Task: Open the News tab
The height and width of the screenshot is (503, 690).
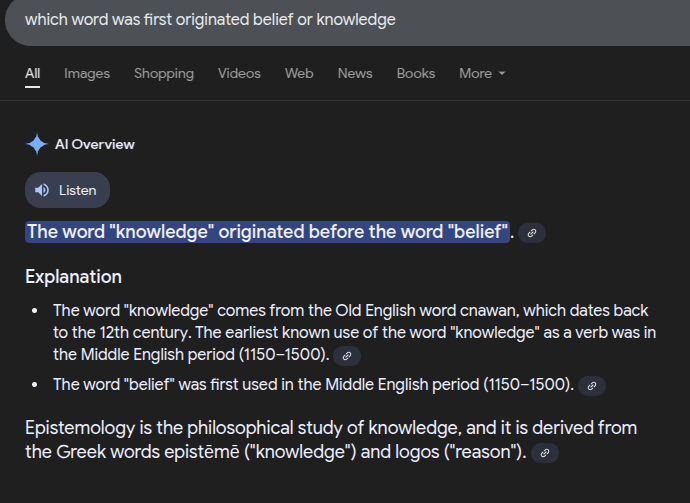Action: pos(355,73)
